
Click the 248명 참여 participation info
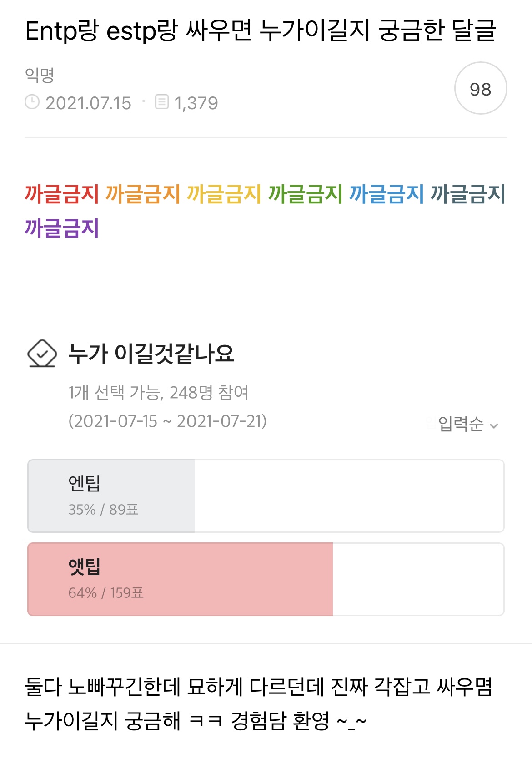[x=209, y=392]
